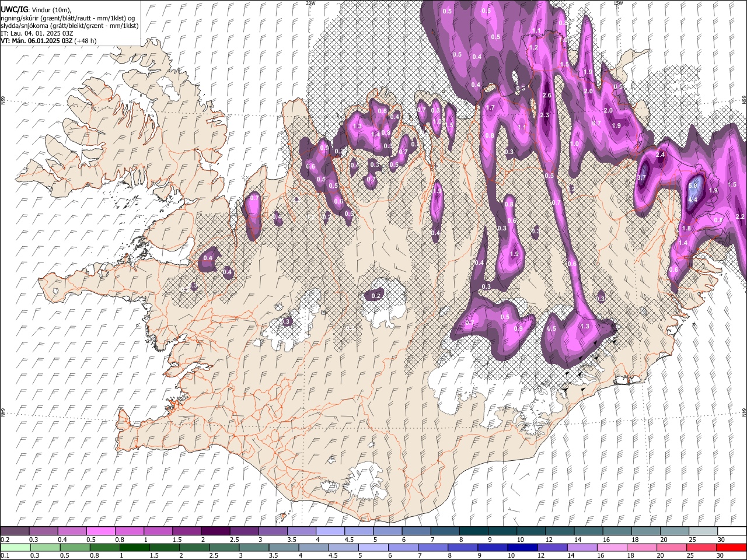Pick the light lavender 4 swatch in snow legend
This screenshot has height=560, width=747.
330,531
